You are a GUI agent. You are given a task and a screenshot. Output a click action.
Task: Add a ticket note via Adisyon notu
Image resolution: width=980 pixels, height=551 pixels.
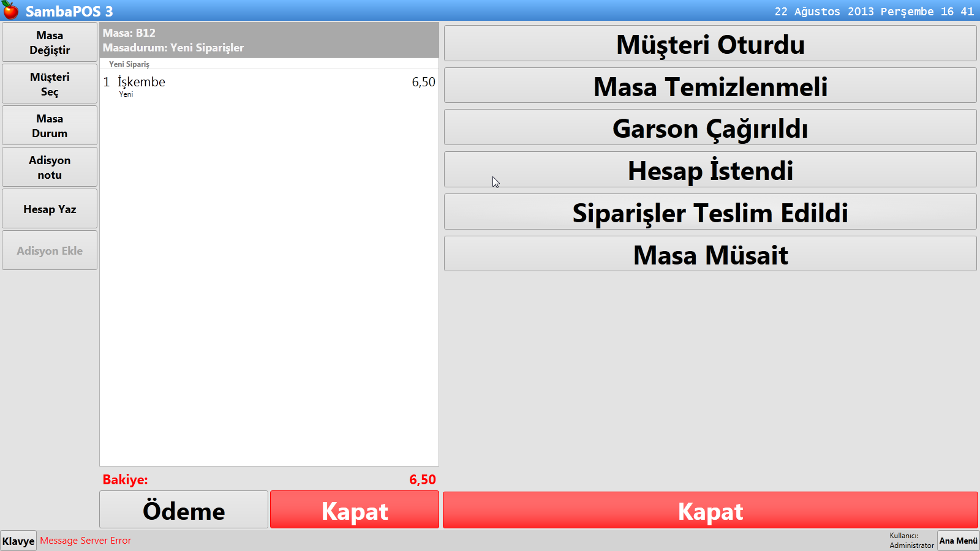click(49, 167)
